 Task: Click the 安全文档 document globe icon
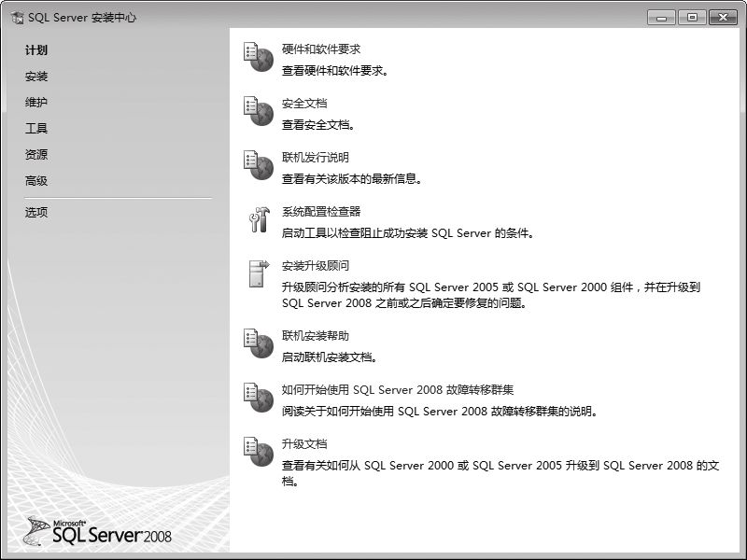259,111
